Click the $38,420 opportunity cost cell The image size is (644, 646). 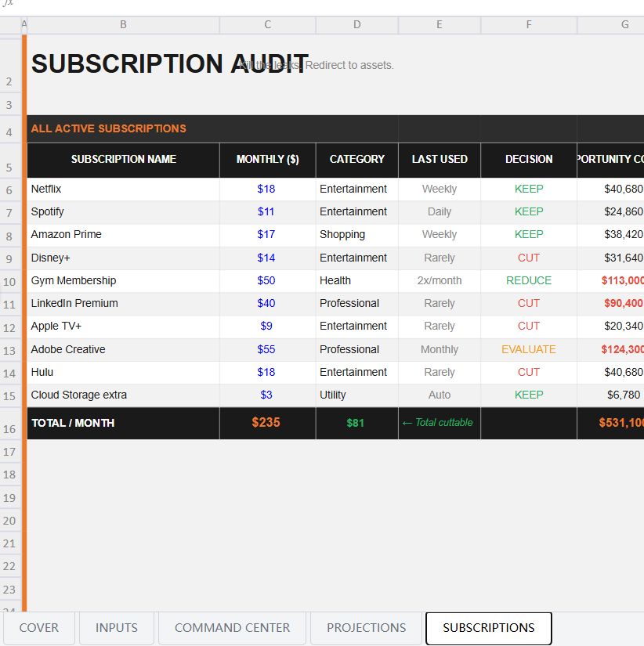[x=610, y=234]
